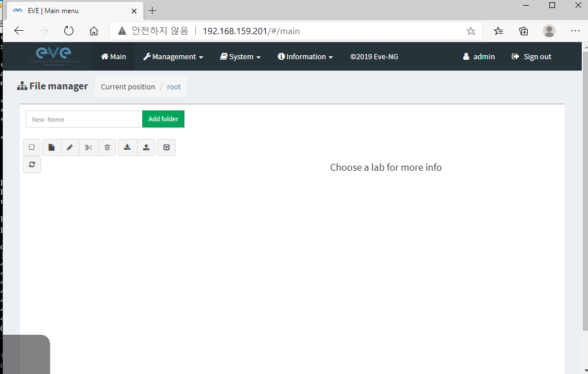Screen dimensions: 588x374
Task: Click the browser home icon
Action: pyautogui.click(x=94, y=31)
